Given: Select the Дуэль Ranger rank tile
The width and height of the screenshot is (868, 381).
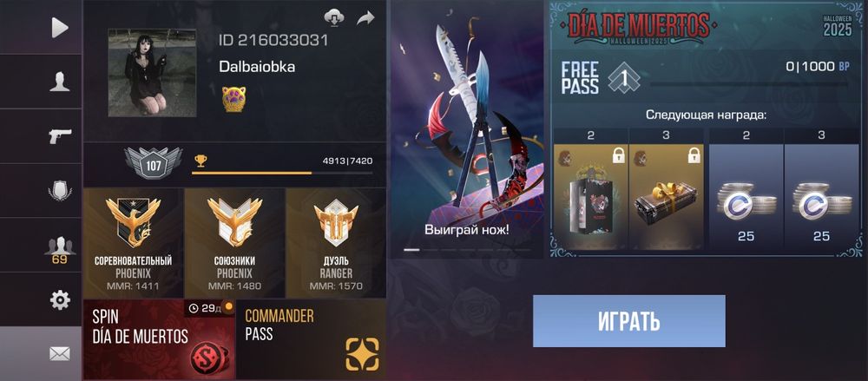Looking at the screenshot, I should [x=336, y=242].
